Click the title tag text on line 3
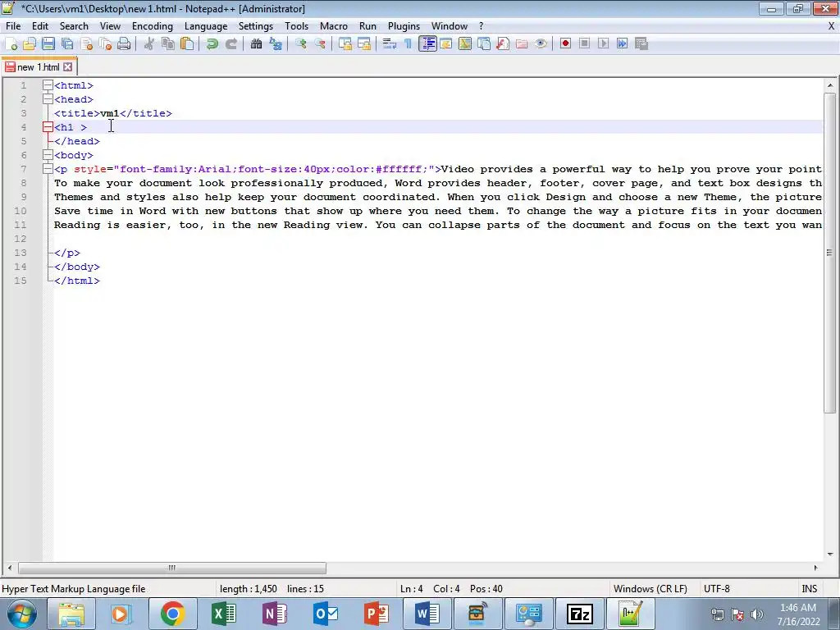Viewport: 840px width, 630px height. (113, 113)
